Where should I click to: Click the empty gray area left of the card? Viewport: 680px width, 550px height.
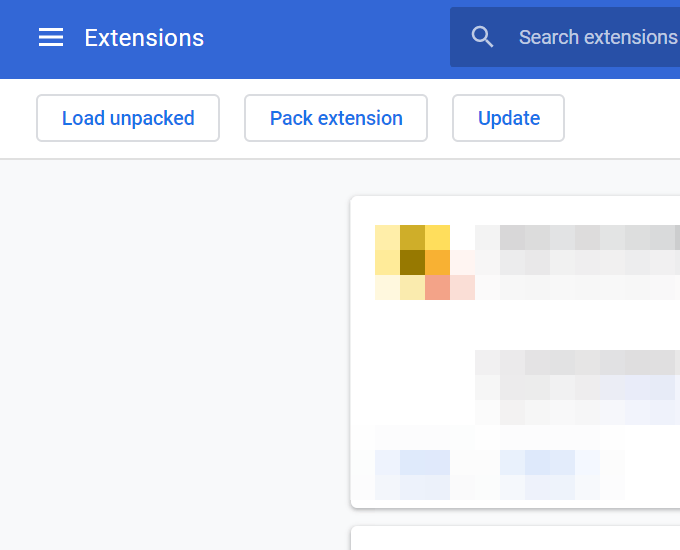coord(170,350)
